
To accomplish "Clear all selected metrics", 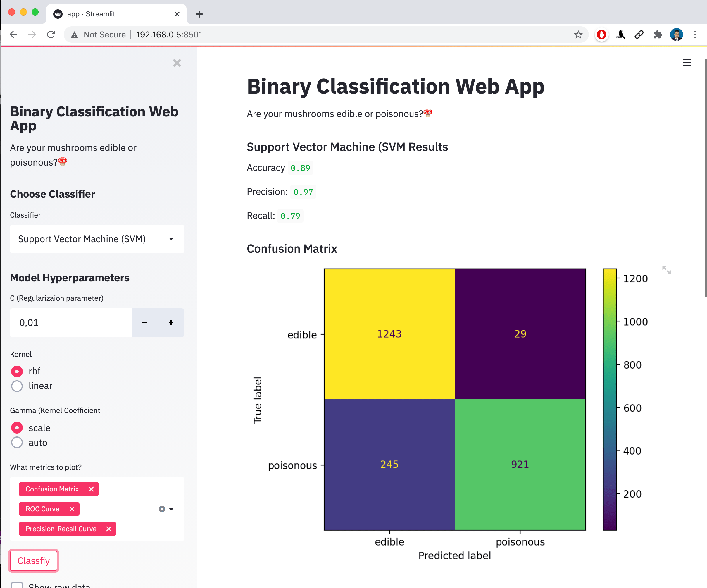I will (162, 509).
